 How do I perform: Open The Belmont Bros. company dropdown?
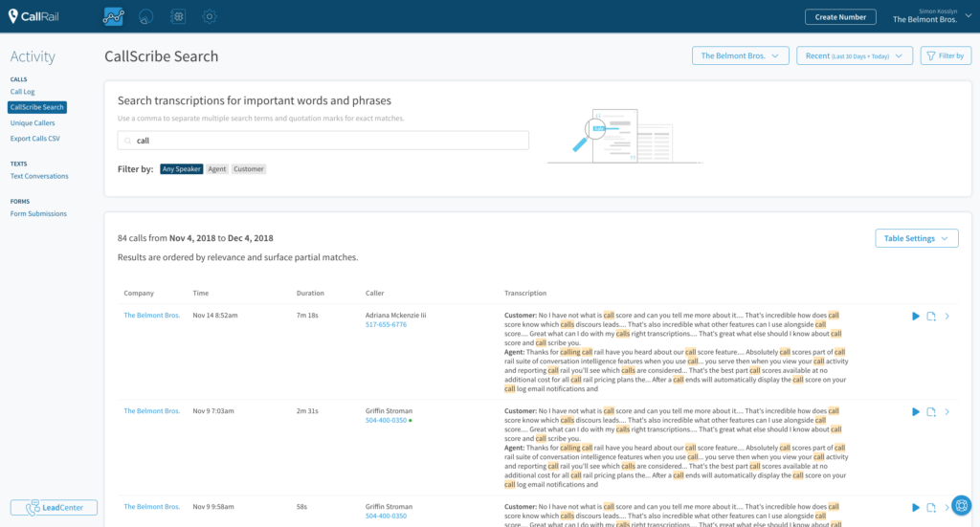coord(740,55)
